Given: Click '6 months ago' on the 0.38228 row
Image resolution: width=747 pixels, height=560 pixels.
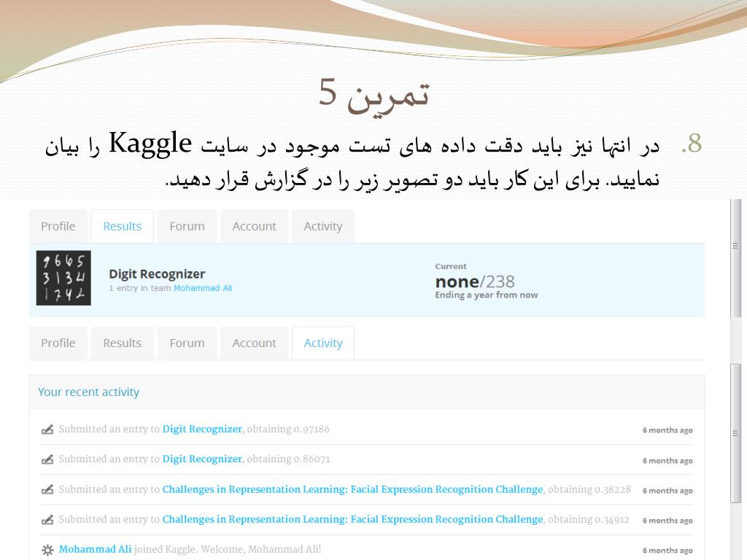Looking at the screenshot, I should (x=667, y=491).
